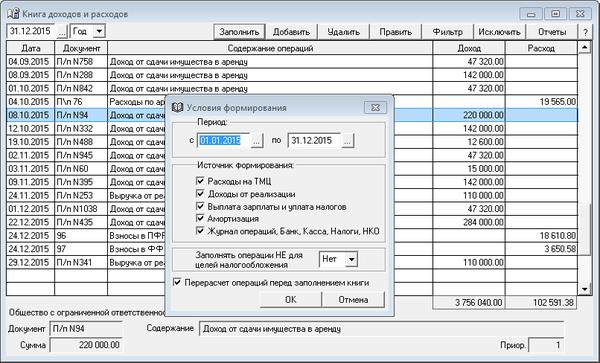Disable the Амортизация checkbox
This screenshot has width=600, height=363.
[200, 218]
